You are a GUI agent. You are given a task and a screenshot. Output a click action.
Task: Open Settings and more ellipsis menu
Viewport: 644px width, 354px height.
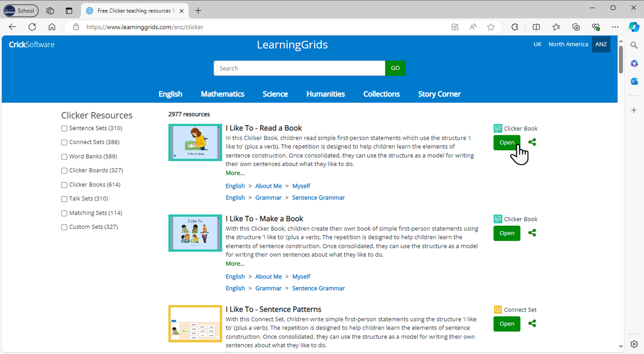click(x=615, y=27)
